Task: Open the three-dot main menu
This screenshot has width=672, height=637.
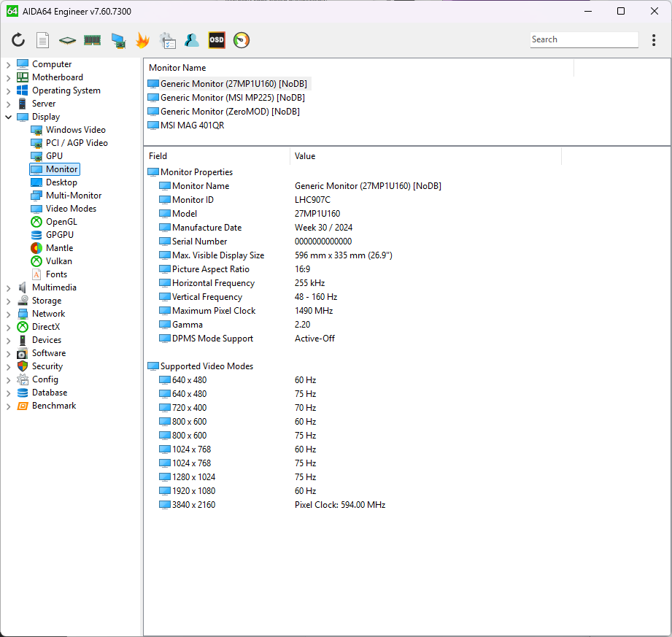Action: [654, 40]
